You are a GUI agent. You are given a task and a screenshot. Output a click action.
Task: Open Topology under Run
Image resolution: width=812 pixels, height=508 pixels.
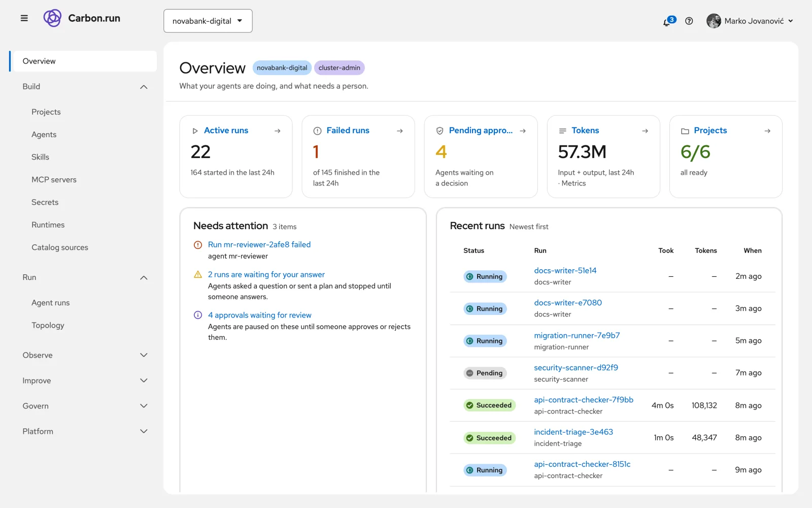click(x=48, y=325)
